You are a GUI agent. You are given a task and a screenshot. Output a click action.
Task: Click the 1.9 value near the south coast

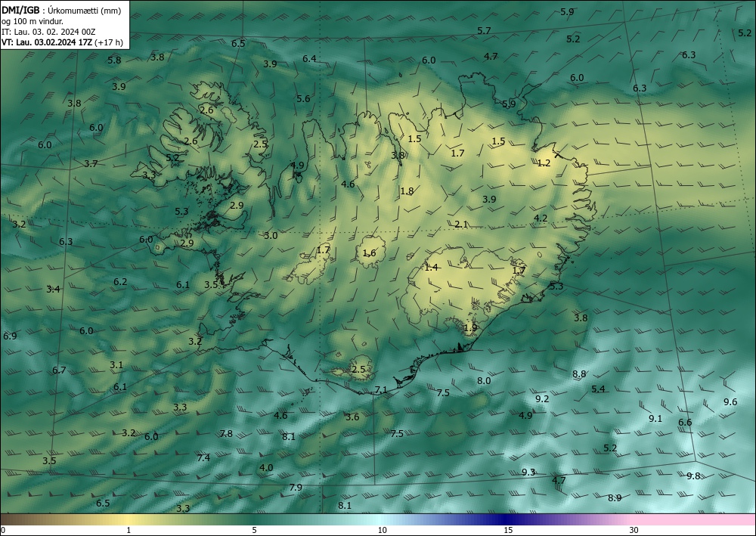pos(470,328)
